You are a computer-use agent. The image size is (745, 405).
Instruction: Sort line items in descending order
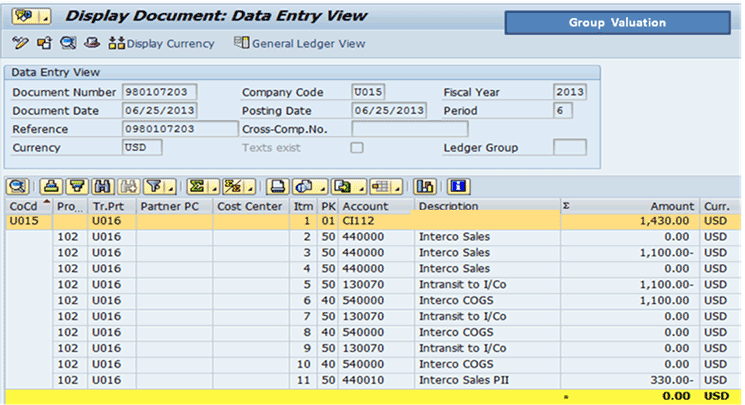[76, 186]
